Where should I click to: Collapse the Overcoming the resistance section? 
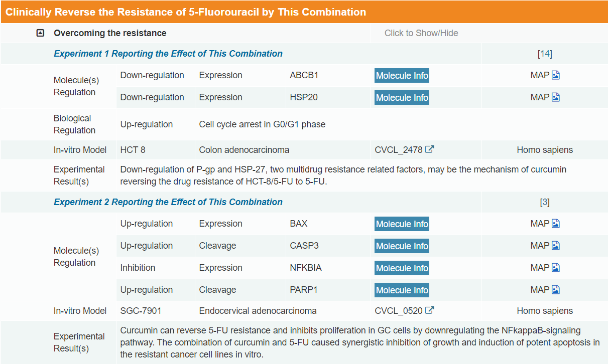click(40, 33)
